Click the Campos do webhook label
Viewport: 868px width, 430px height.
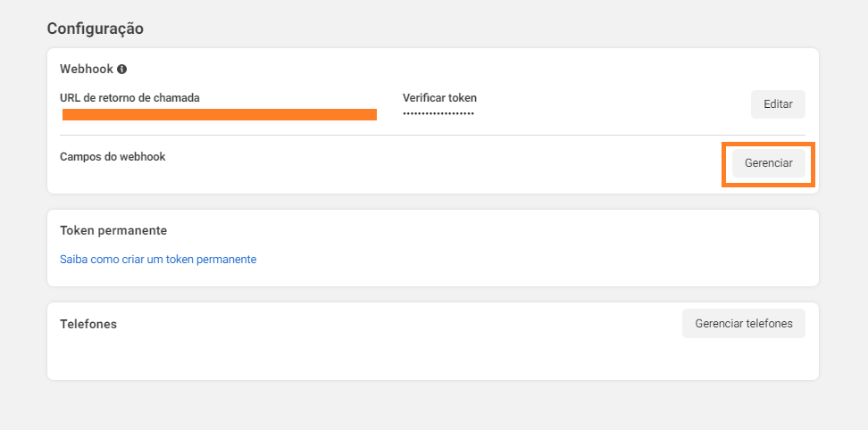coord(113,156)
